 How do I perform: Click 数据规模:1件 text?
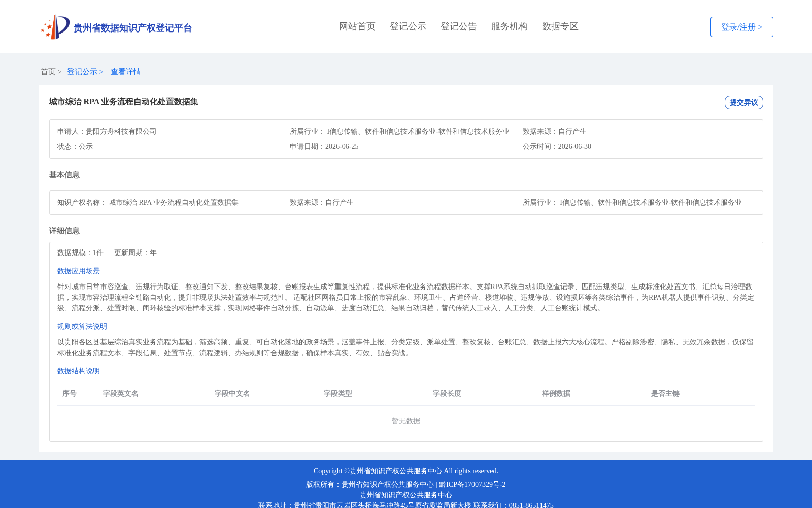coord(80,252)
